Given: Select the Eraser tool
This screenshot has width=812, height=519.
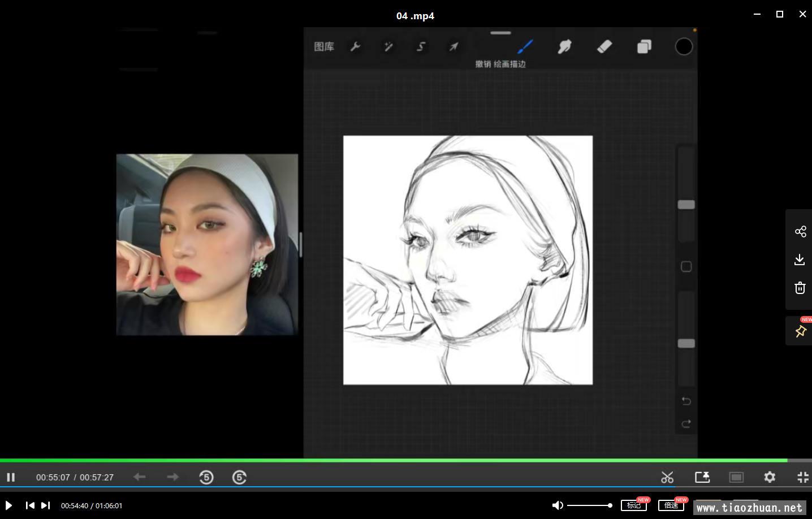Looking at the screenshot, I should tap(604, 46).
